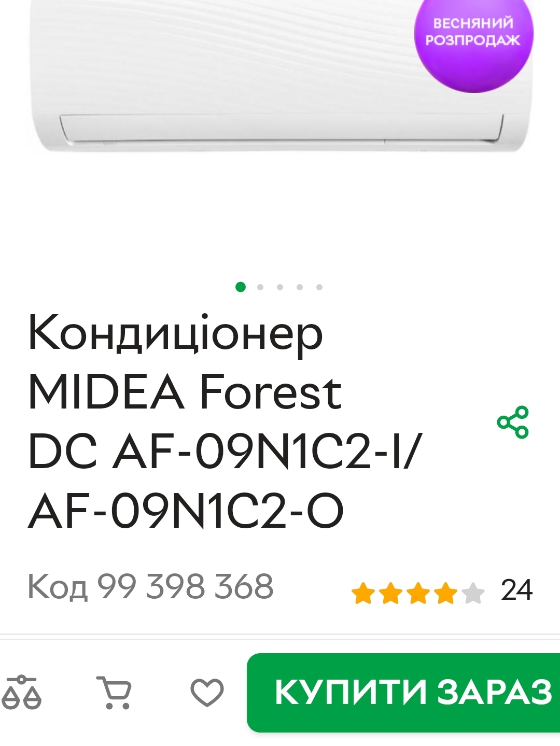Image resolution: width=560 pixels, height=746 pixels.
Task: Add item to cart via cart icon
Action: (x=114, y=692)
